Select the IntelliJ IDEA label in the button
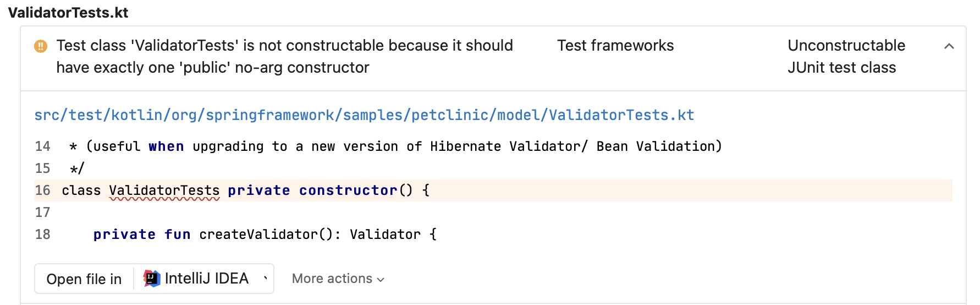980x305 pixels. tap(207, 279)
